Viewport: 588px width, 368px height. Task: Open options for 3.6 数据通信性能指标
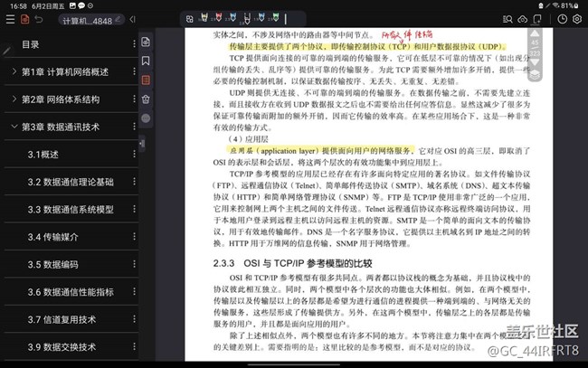[x=134, y=291]
